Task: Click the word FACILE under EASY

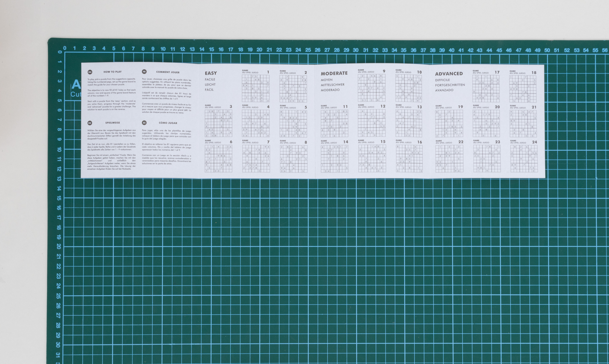Action: point(210,79)
